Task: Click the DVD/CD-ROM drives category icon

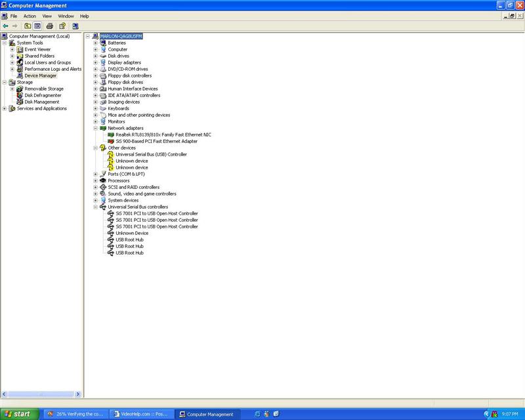Action: click(103, 69)
